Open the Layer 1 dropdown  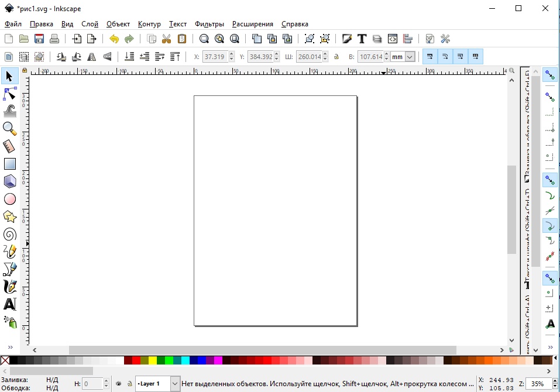click(174, 384)
